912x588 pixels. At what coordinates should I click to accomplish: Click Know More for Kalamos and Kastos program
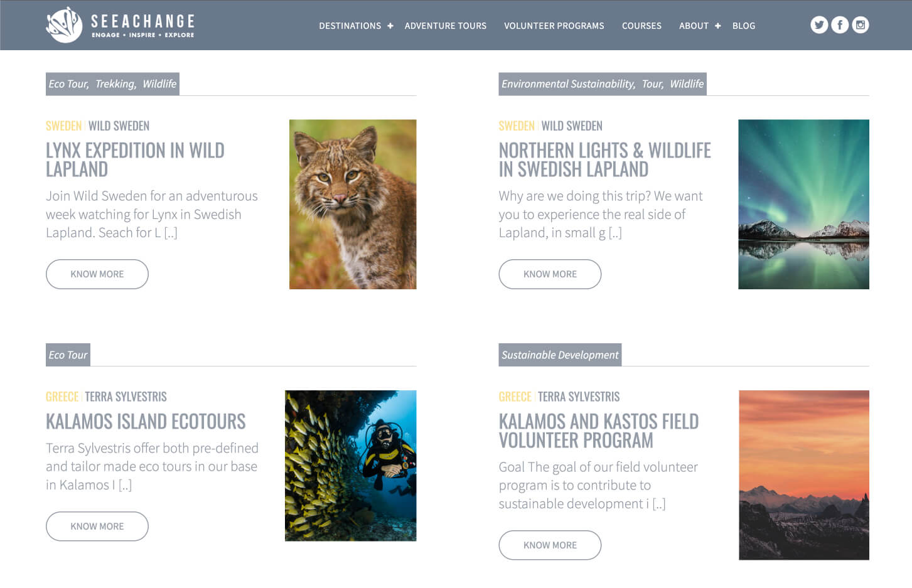tap(550, 545)
